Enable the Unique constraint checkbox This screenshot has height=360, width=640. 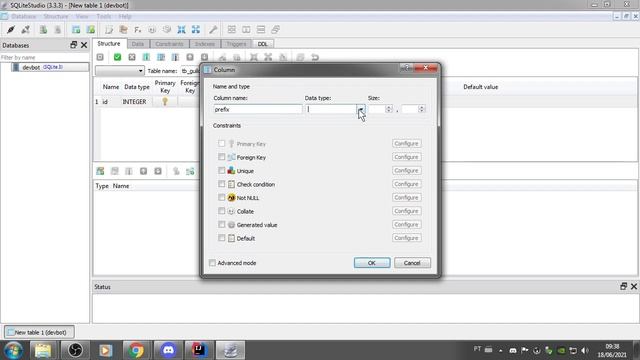click(x=221, y=170)
